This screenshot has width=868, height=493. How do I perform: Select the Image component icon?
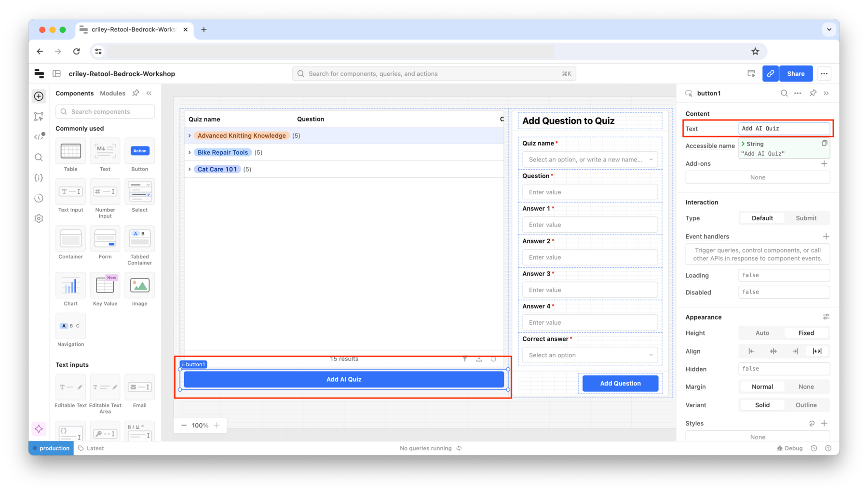point(140,286)
